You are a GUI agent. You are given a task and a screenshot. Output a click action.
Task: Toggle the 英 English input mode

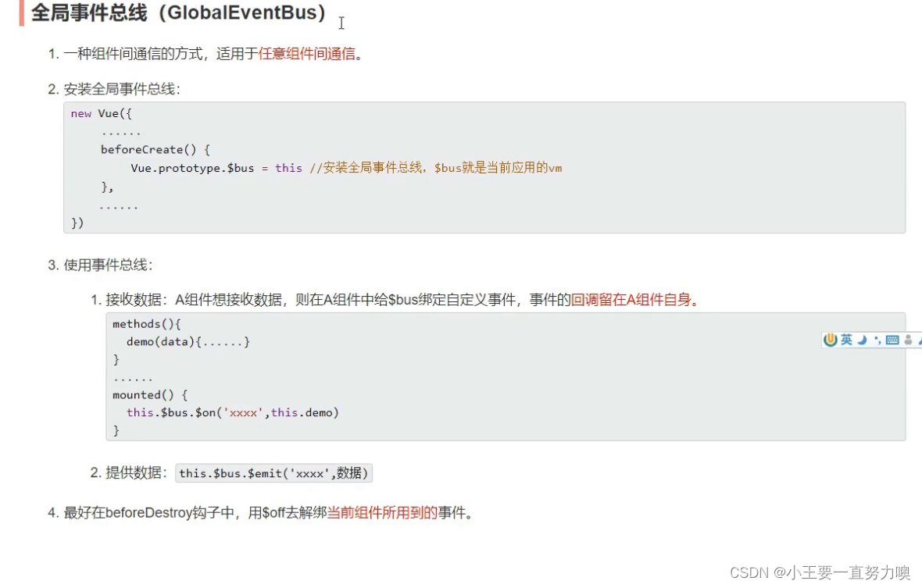click(846, 340)
